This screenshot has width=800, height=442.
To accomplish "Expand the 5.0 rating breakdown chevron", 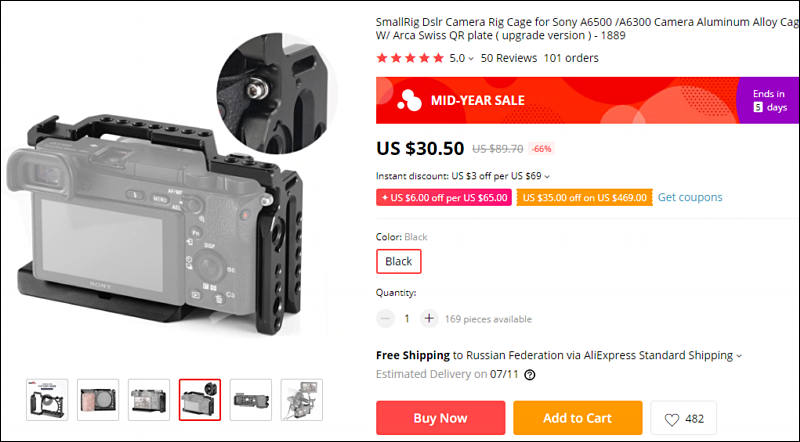I will [471, 59].
